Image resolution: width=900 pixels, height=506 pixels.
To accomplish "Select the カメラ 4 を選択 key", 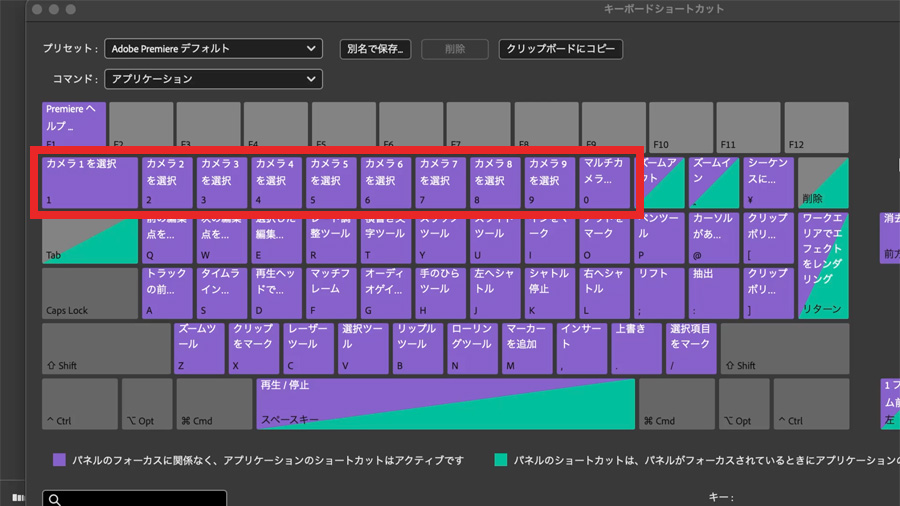I will 276,182.
